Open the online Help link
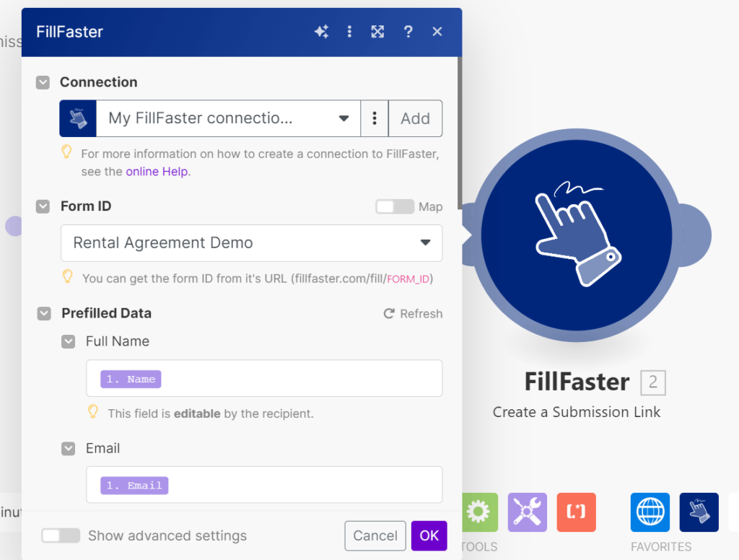The width and height of the screenshot is (739, 560). [157, 172]
